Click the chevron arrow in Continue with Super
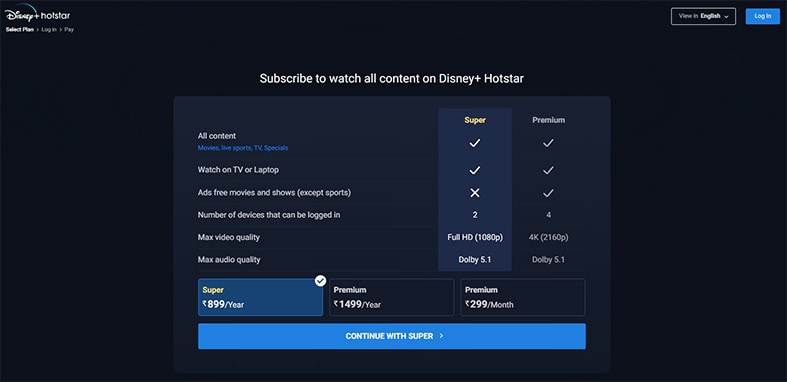The image size is (787, 382). tap(441, 336)
